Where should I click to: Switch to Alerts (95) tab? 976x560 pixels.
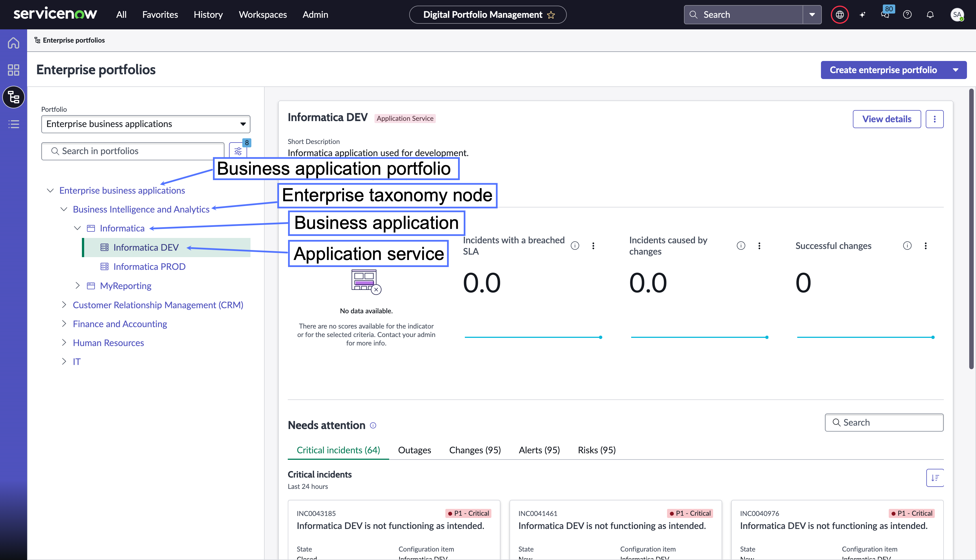pos(539,450)
